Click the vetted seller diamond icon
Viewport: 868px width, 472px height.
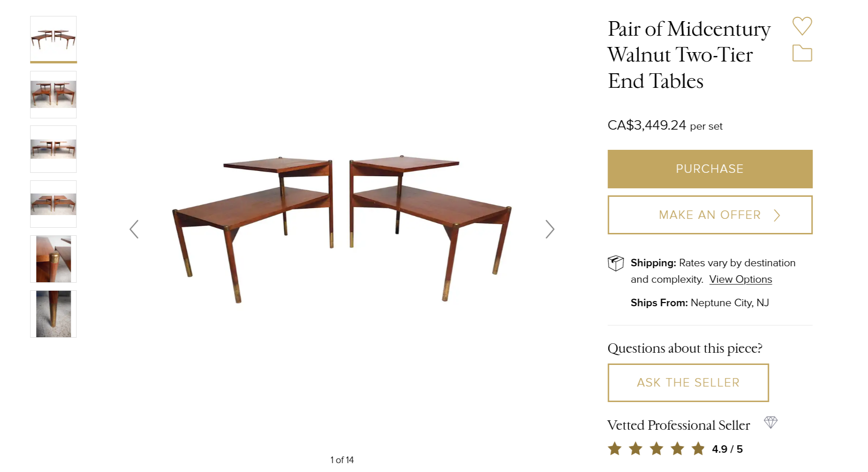[770, 423]
